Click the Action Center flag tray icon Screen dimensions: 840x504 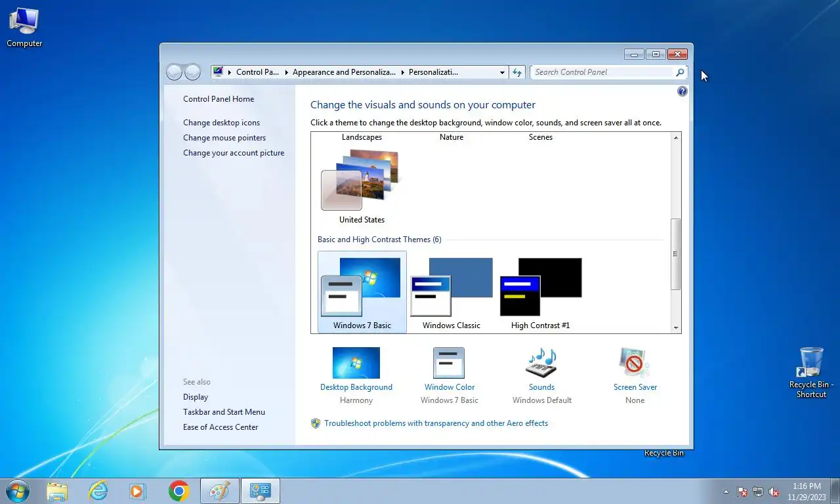tap(742, 492)
